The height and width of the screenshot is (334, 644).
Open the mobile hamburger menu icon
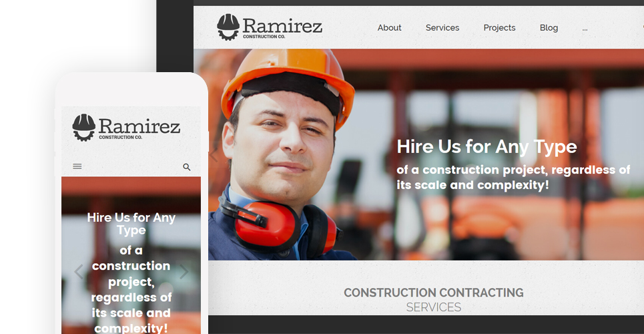click(x=77, y=166)
